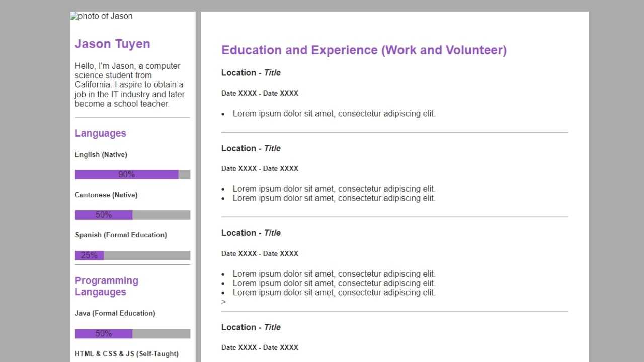This screenshot has height=362, width=644.
Task: Click the HTML & CSS & JS (Self-Taught) label
Action: (127, 354)
